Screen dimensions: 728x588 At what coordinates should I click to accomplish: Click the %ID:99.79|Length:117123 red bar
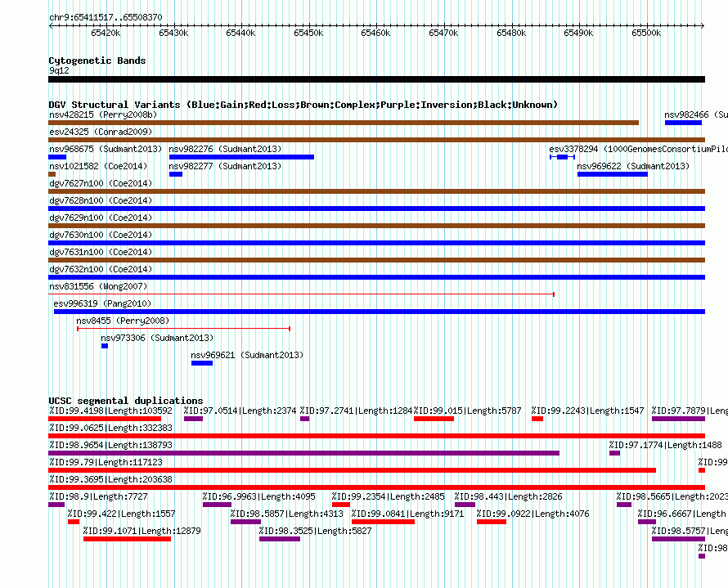pyautogui.click(x=352, y=470)
